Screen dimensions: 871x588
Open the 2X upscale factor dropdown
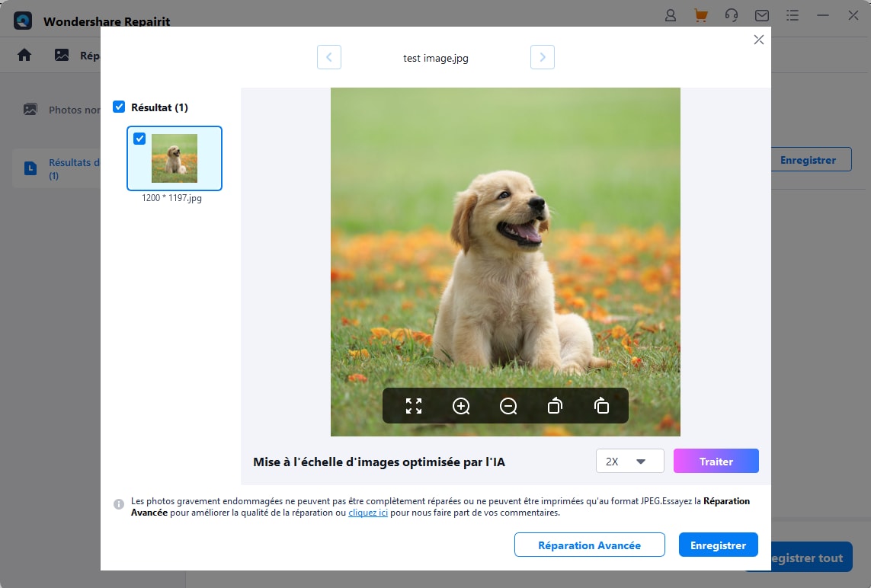click(x=630, y=461)
